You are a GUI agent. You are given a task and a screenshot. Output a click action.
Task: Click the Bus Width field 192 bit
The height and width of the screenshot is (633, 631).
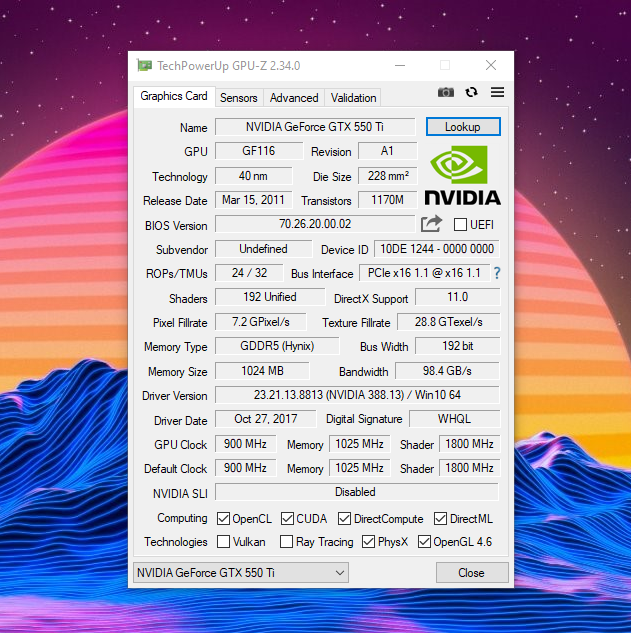click(x=457, y=346)
